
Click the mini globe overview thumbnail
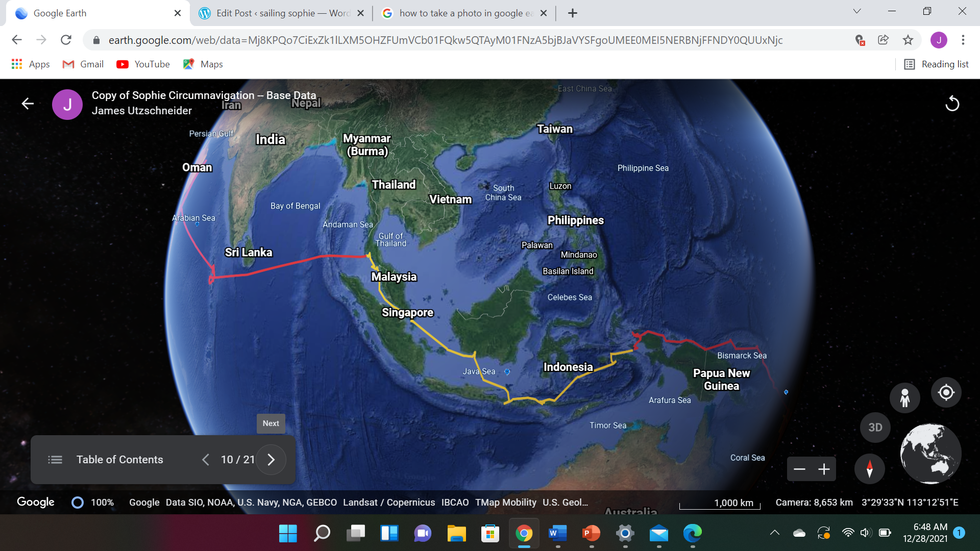click(930, 453)
